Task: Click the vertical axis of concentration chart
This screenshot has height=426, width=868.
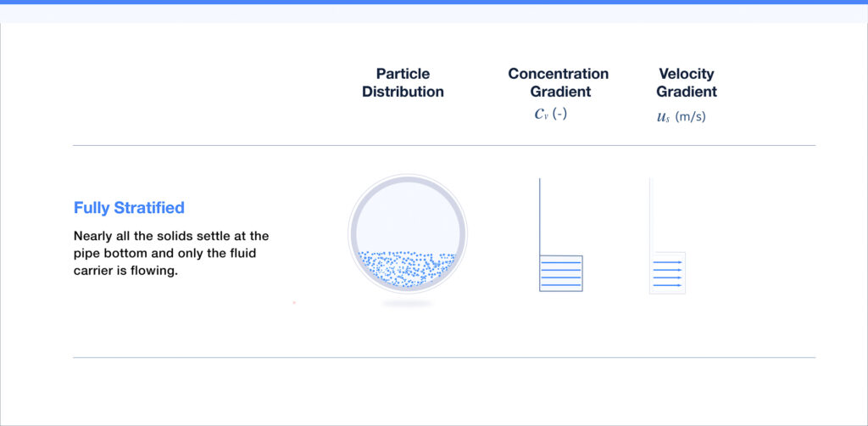Action: [540, 216]
